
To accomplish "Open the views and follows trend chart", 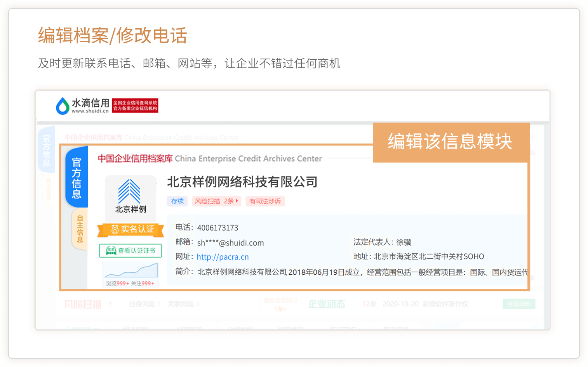I will click(130, 270).
